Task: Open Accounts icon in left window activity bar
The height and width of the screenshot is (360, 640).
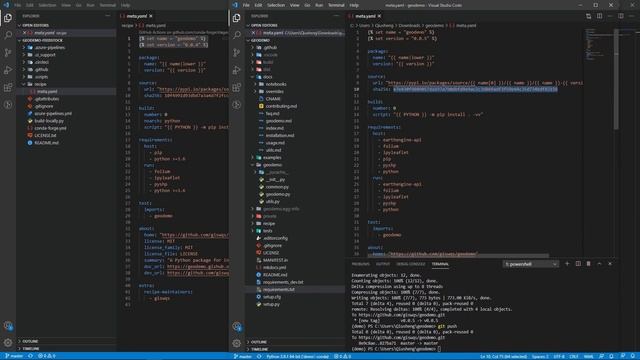Action: [x=8, y=326]
